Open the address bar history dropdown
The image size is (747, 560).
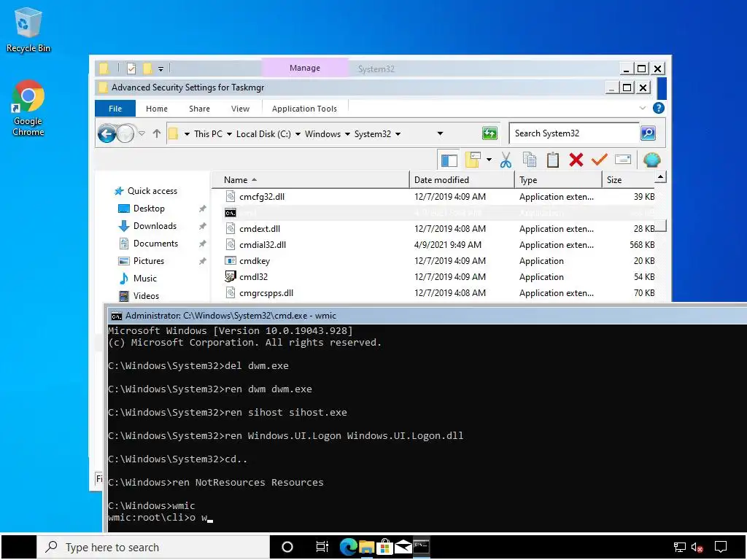[x=440, y=134]
